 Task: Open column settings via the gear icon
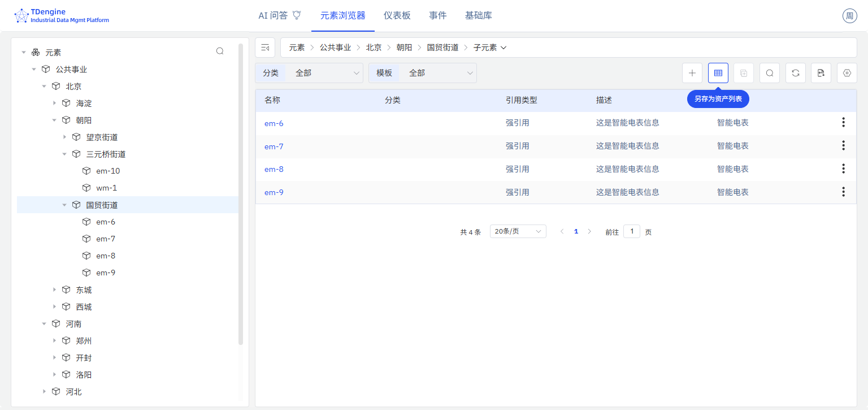pyautogui.click(x=847, y=73)
